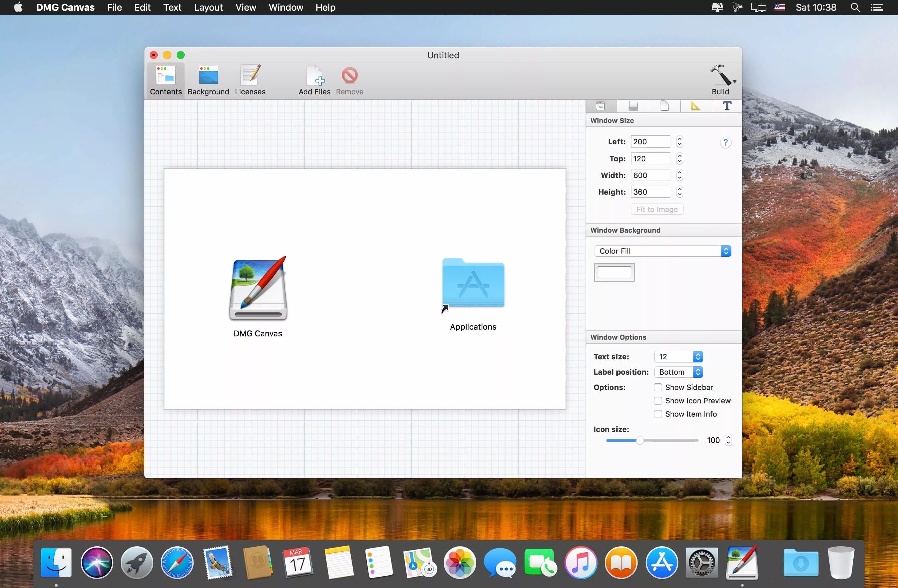
Task: Click the Window Background color swatch
Action: pyautogui.click(x=613, y=272)
